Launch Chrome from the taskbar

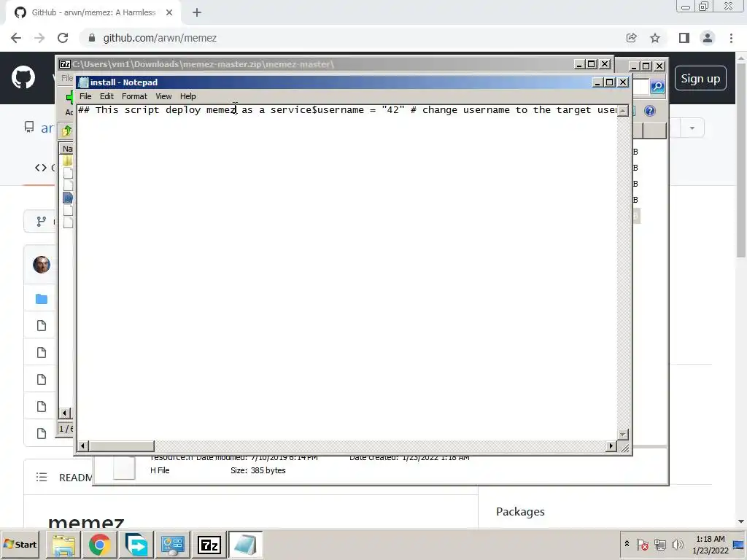[x=99, y=545]
